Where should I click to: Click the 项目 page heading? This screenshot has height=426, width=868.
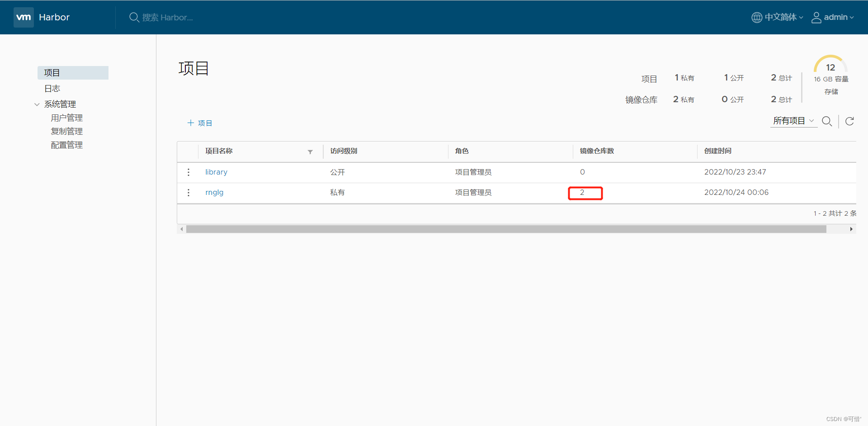point(193,69)
